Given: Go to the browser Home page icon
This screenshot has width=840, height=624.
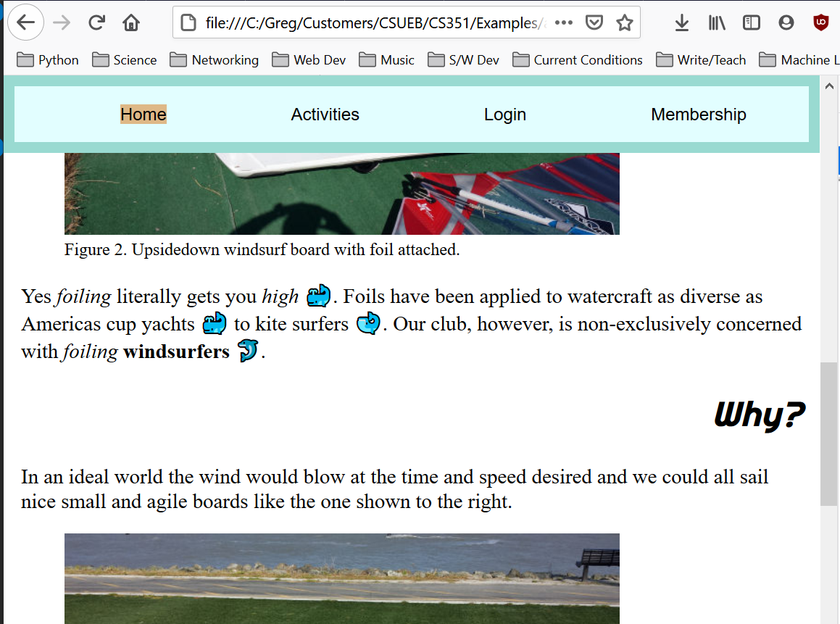Looking at the screenshot, I should click(131, 22).
